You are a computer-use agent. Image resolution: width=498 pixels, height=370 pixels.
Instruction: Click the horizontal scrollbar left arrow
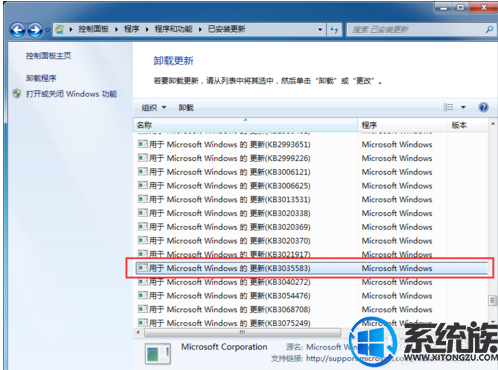pyautogui.click(x=138, y=332)
